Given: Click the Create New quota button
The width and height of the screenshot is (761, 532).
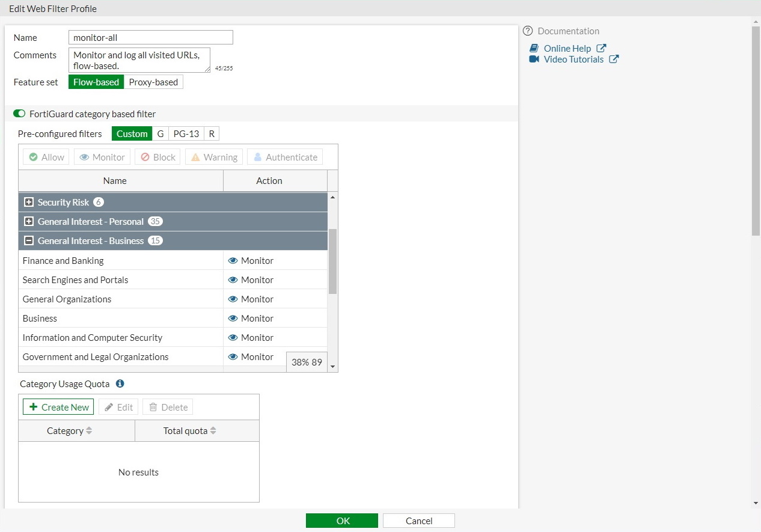Looking at the screenshot, I should (x=58, y=407).
